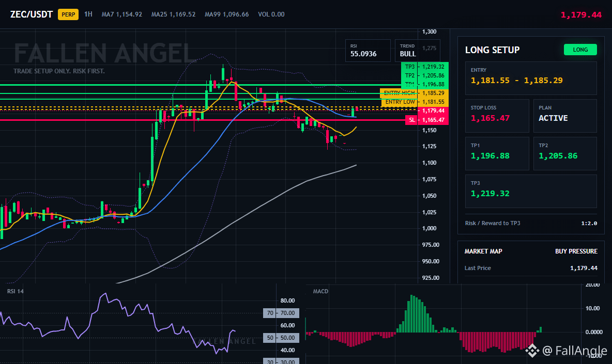Viewport: 612px width, 364px height.
Task: Click the red SL 1,165.47 tag
Action: pos(426,120)
